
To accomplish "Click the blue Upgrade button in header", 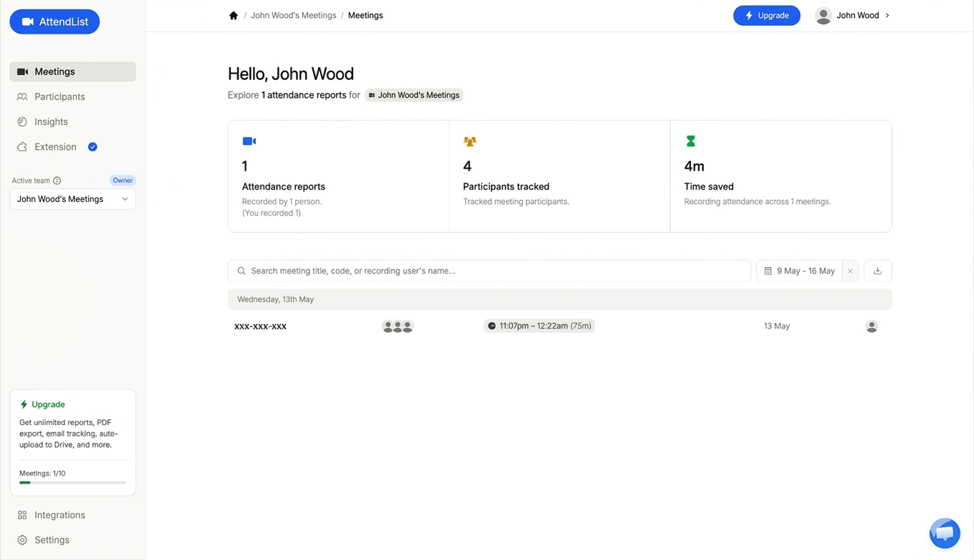I will click(767, 15).
